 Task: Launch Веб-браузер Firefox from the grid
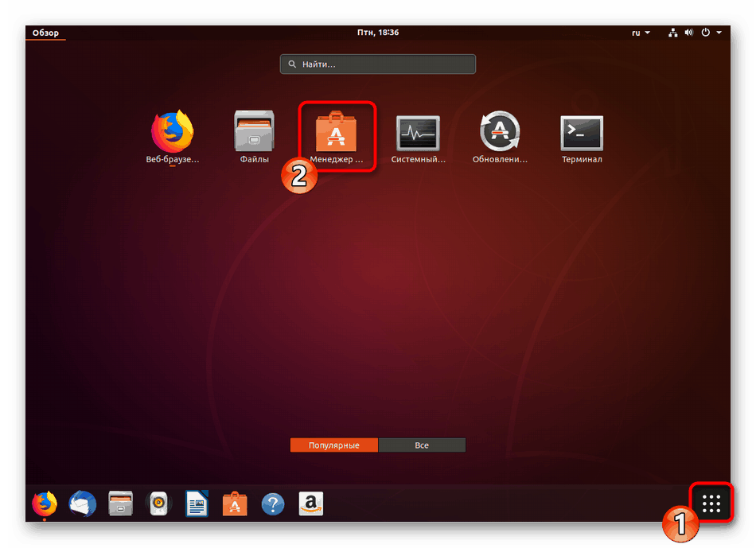(x=172, y=132)
